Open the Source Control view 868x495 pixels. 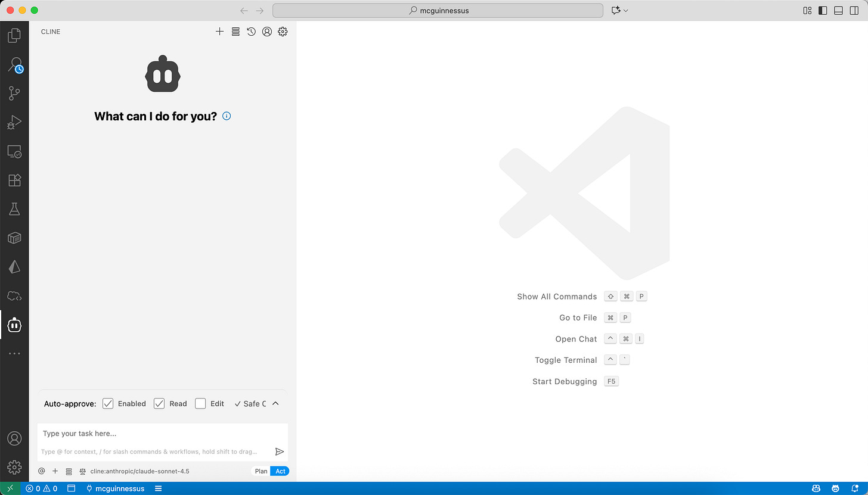(14, 94)
